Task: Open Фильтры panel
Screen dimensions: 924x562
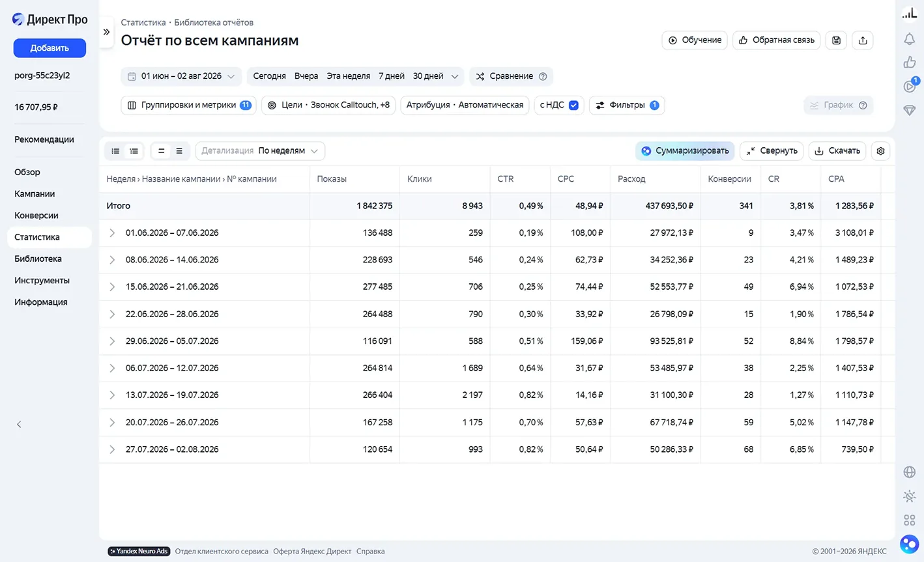Action: [x=627, y=105]
